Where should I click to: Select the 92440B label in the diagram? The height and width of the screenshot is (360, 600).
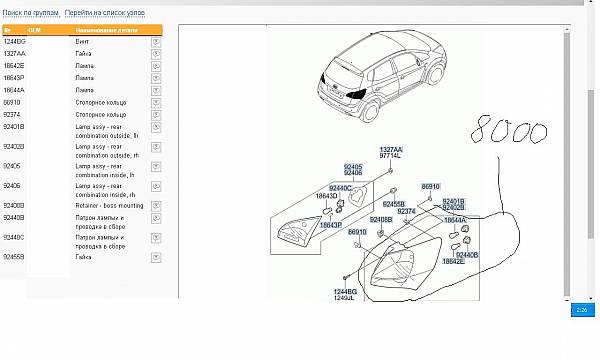tap(467, 255)
